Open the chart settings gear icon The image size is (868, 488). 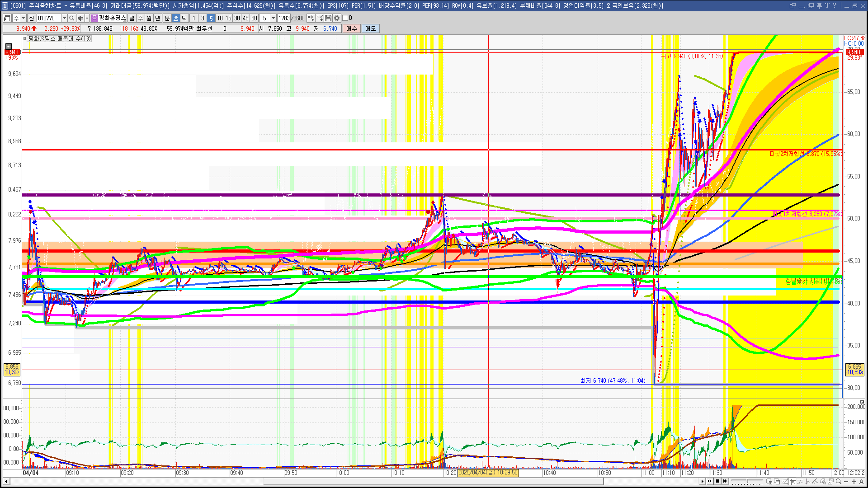(337, 18)
